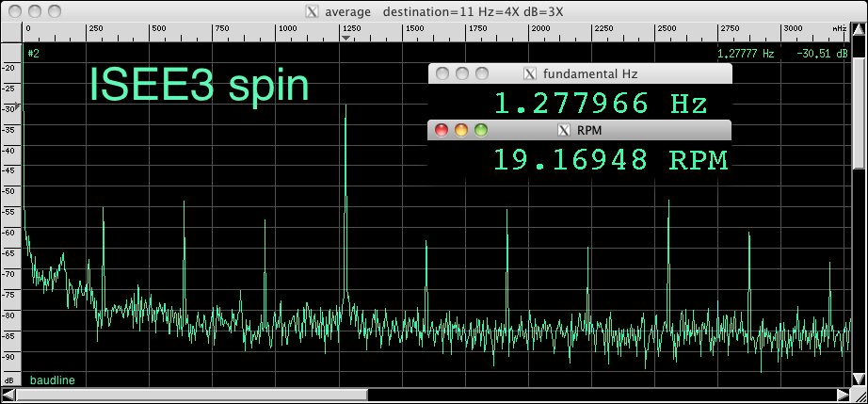Click the baudline label at the bottom

(x=52, y=380)
